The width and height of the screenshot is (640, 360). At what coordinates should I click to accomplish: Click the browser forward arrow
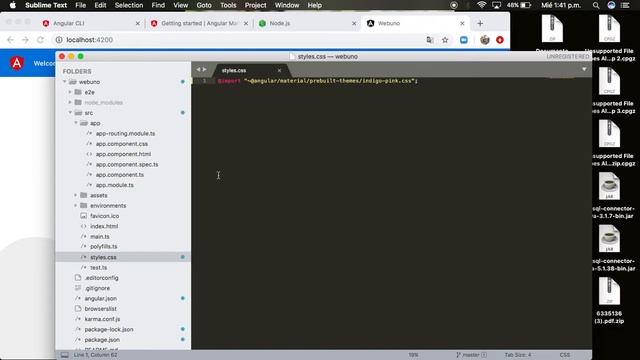[x=25, y=40]
